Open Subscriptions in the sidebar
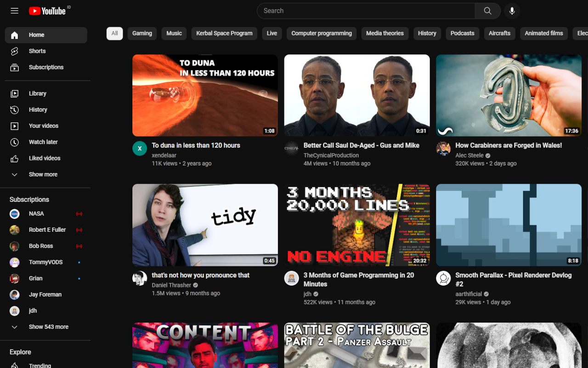This screenshot has height=368, width=588. pos(46,67)
